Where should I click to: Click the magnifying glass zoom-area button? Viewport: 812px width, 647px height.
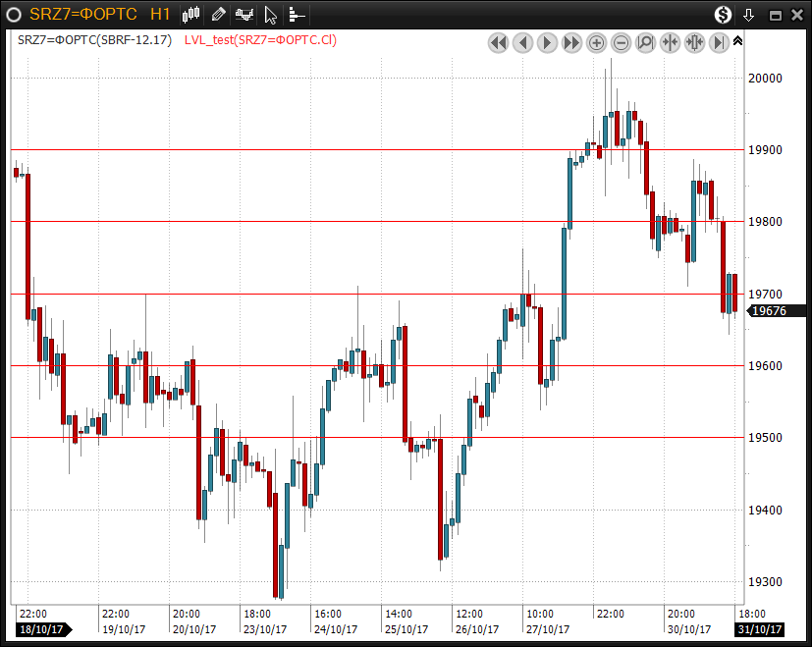pos(646,42)
